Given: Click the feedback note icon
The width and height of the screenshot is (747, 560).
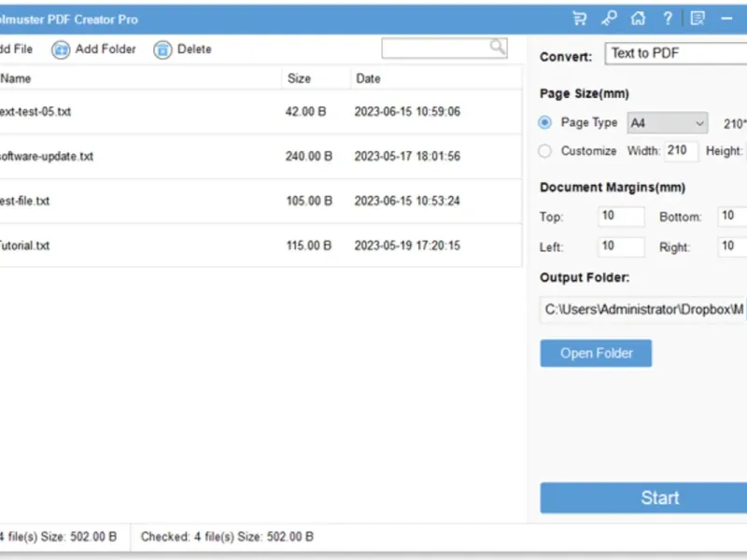Looking at the screenshot, I should click(698, 19).
